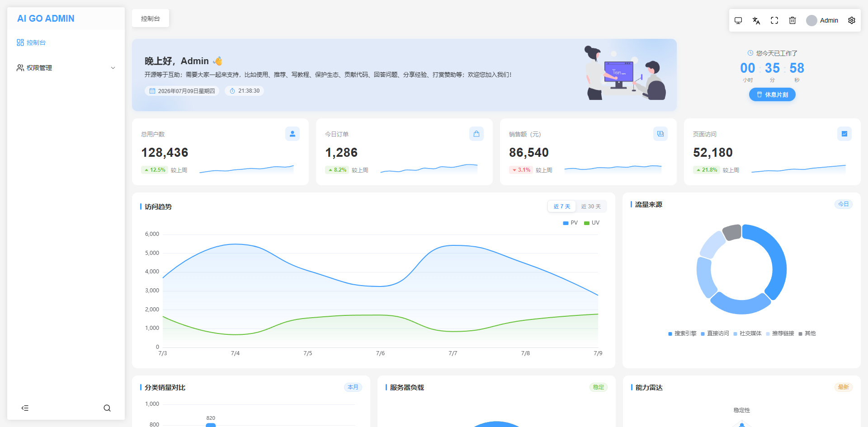Click the AI GO ADMIN logo
Screen dimensions: 868x427
pos(46,19)
